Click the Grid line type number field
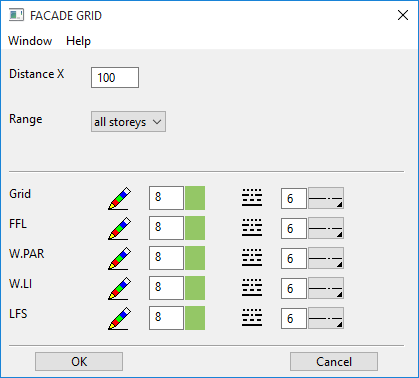The image size is (419, 378). click(294, 199)
